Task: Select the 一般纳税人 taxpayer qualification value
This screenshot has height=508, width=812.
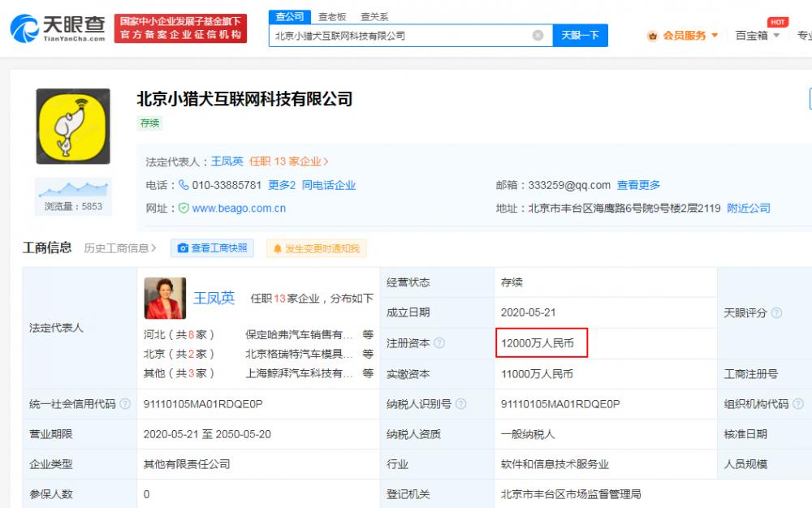Action: pos(528,434)
